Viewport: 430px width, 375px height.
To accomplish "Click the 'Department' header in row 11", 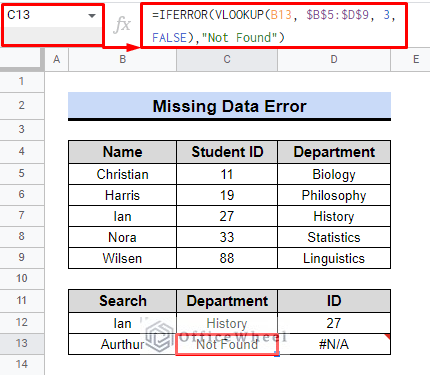I will coord(227,301).
